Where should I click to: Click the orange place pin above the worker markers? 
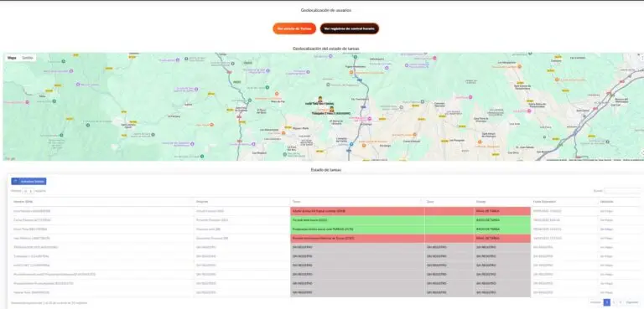click(277, 94)
